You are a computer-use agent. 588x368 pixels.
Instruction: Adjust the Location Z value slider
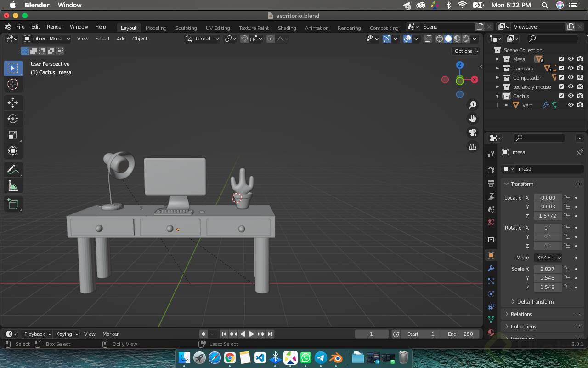click(548, 216)
